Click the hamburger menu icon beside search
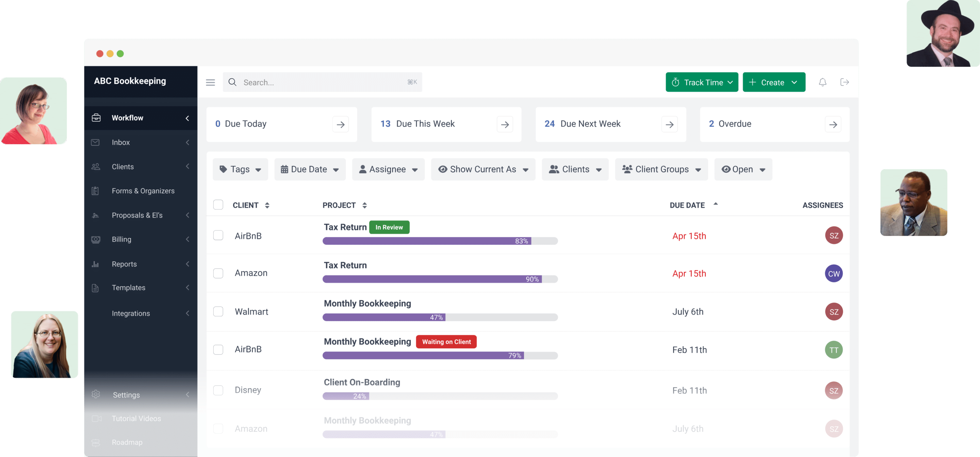 (210, 83)
